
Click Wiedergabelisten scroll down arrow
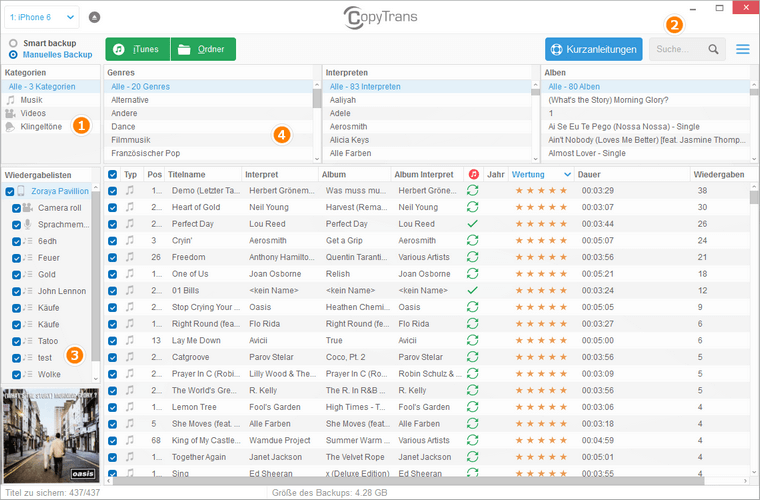(95, 378)
